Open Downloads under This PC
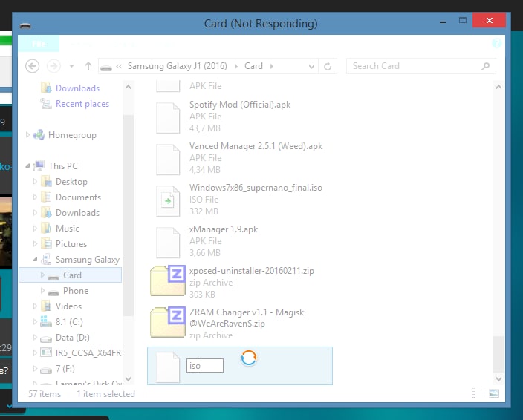 (x=77, y=213)
